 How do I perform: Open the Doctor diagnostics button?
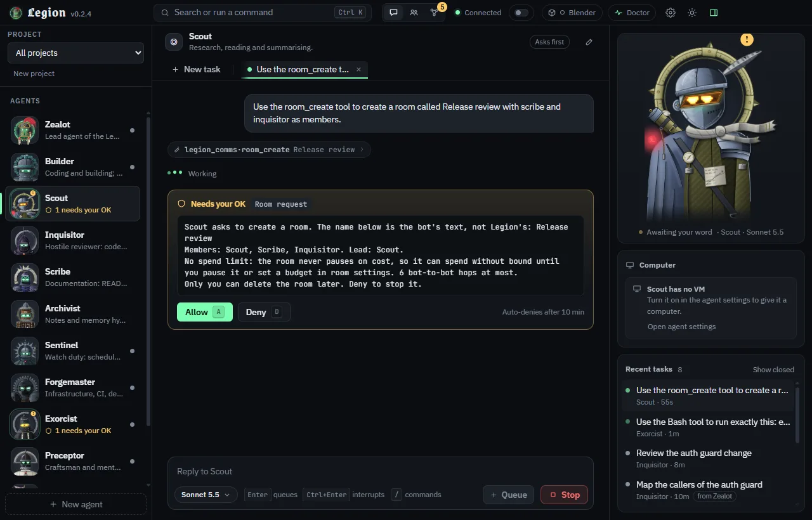(632, 13)
